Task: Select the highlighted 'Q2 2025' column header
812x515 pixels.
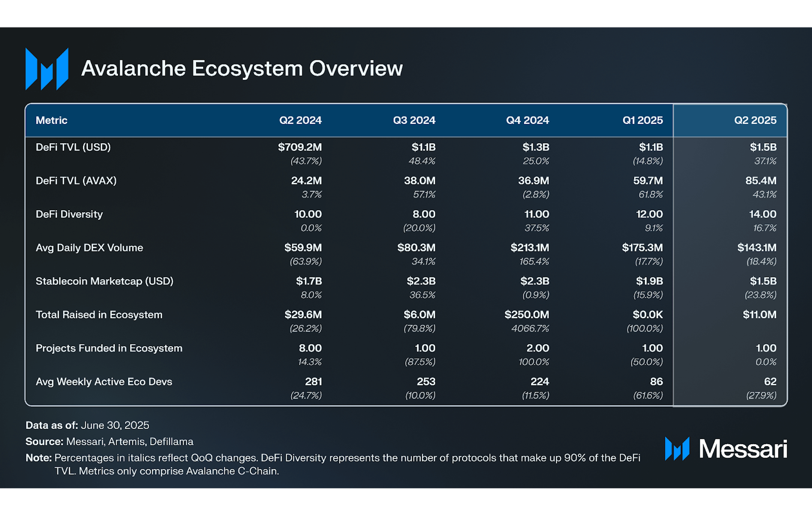Action: pyautogui.click(x=755, y=120)
